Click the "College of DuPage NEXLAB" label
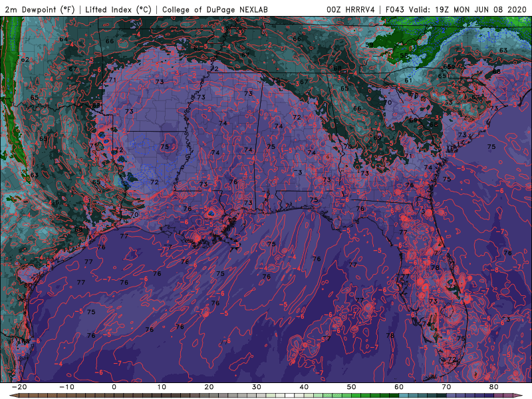 [x=215, y=9]
